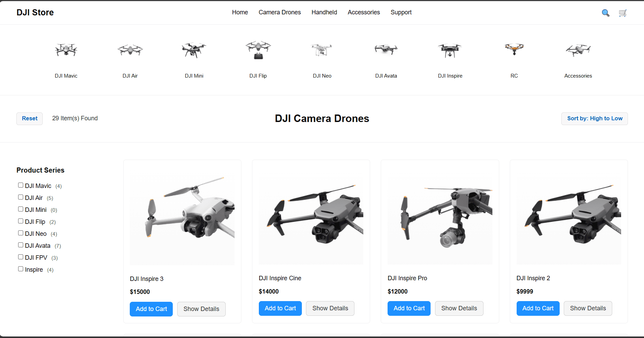Check the Inspire series filter
This screenshot has width=644, height=338.
pyautogui.click(x=21, y=269)
